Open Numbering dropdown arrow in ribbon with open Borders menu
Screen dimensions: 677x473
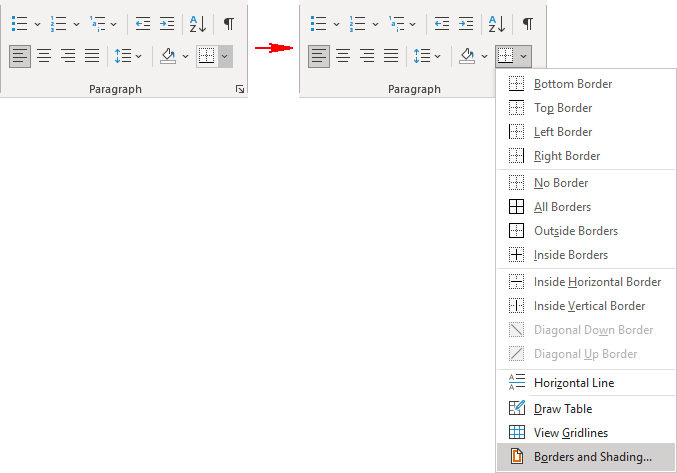pos(376,24)
